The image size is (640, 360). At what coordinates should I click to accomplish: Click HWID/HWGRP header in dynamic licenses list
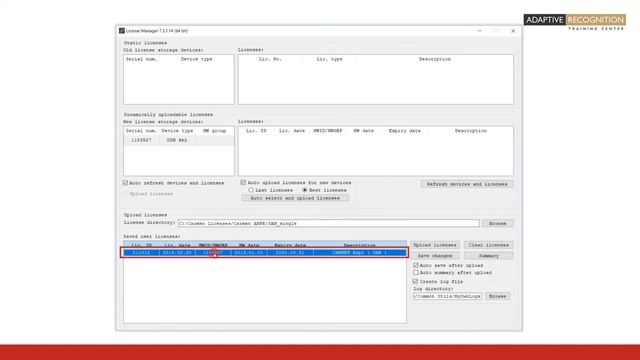coord(328,131)
